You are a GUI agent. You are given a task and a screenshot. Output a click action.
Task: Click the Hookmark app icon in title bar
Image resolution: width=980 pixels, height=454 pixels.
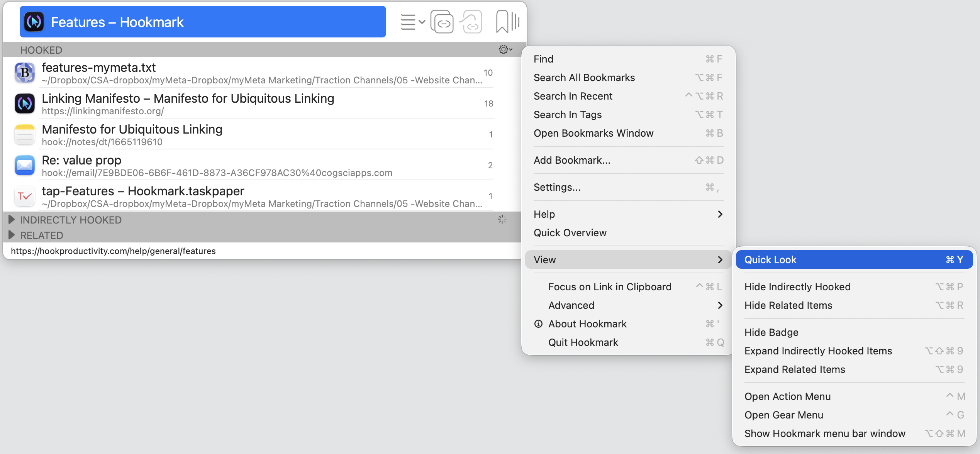pos(34,22)
